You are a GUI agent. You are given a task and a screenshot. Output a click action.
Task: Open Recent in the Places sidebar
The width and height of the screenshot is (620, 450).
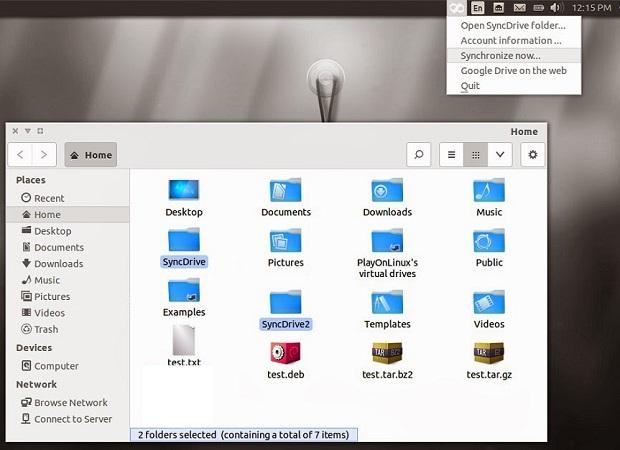pos(68,198)
